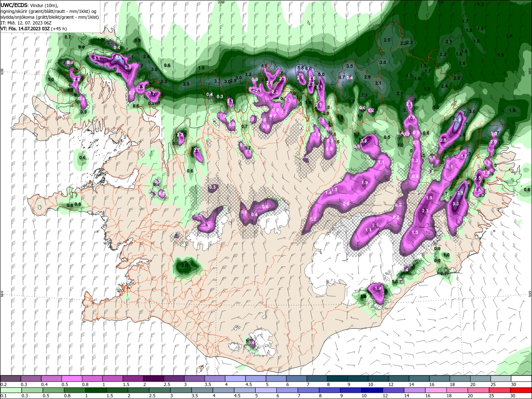The image size is (532, 399).
Task: Pick the dark mauve first swatch of snow scale
Action: pos(11,379)
